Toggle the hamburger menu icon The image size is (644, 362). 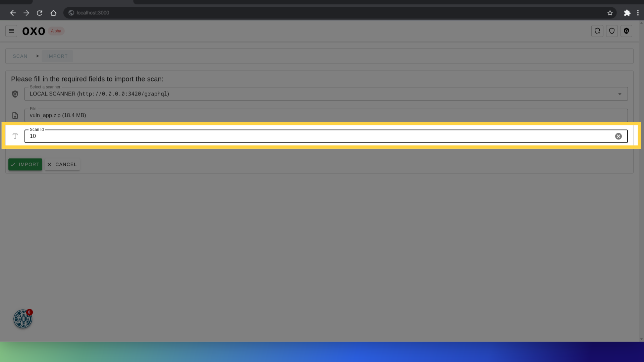point(11,31)
